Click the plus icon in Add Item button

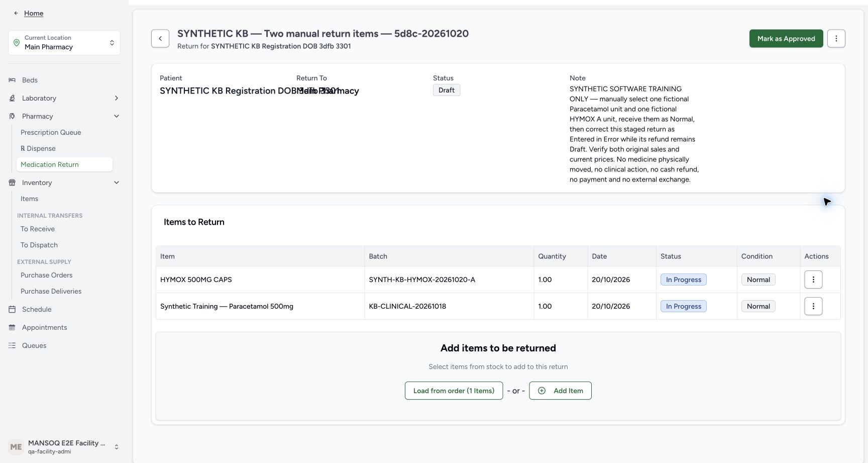[x=541, y=391]
